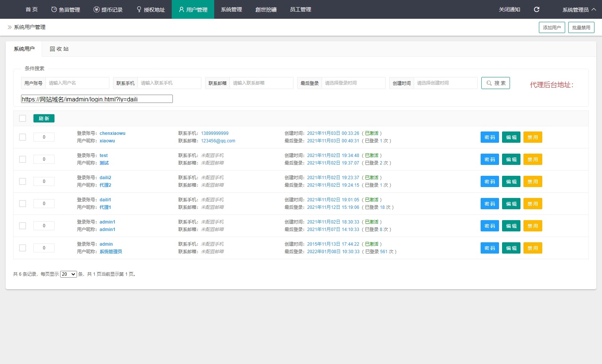
Task: Check the box for test row
Action: tap(23, 159)
